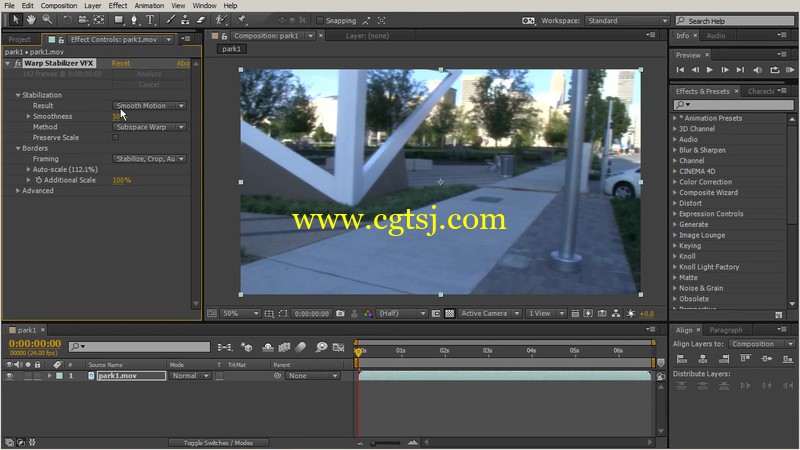Image resolution: width=800 pixels, height=450 pixels.
Task: Select the Pan Behind anchor tool
Action: (x=99, y=20)
